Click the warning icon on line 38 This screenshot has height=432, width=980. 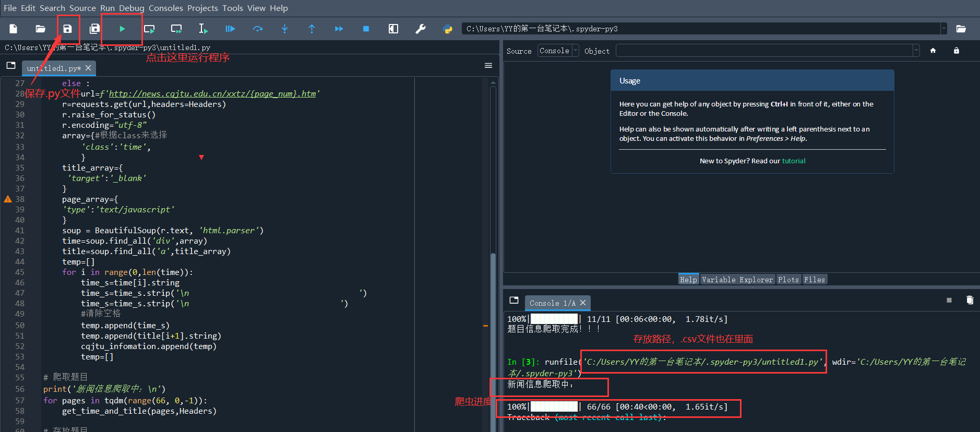8,199
